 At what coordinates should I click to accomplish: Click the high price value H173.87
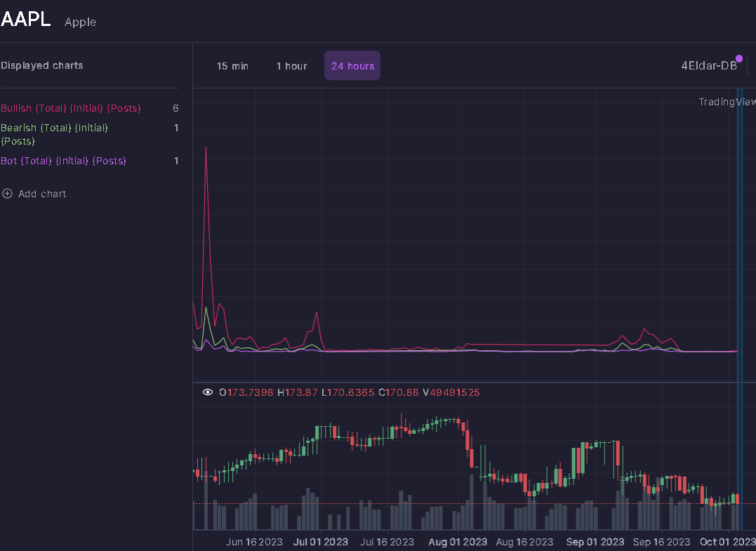298,392
